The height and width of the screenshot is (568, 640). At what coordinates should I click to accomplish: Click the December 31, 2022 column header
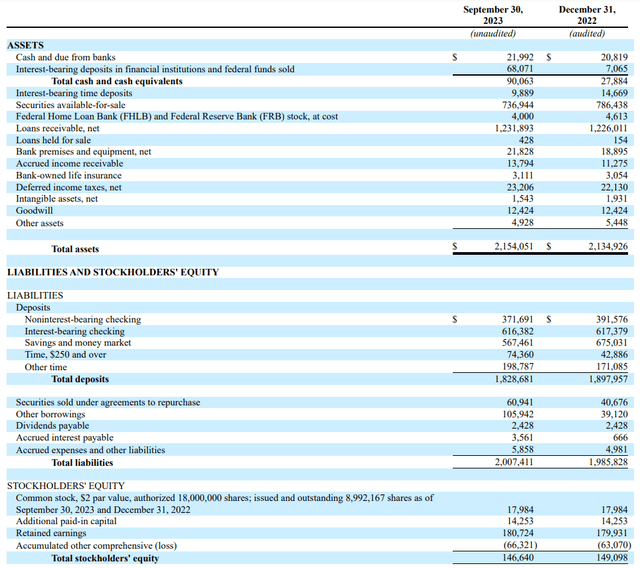[x=587, y=15]
